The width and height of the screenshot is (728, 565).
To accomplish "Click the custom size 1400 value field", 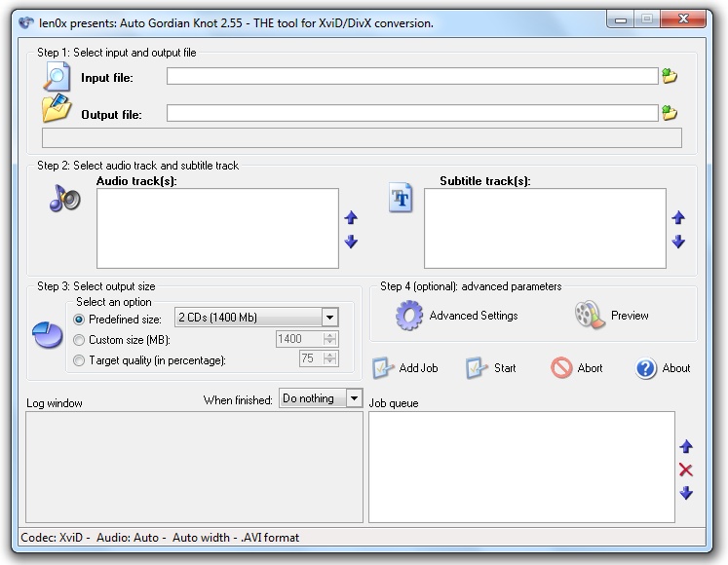I will point(300,339).
